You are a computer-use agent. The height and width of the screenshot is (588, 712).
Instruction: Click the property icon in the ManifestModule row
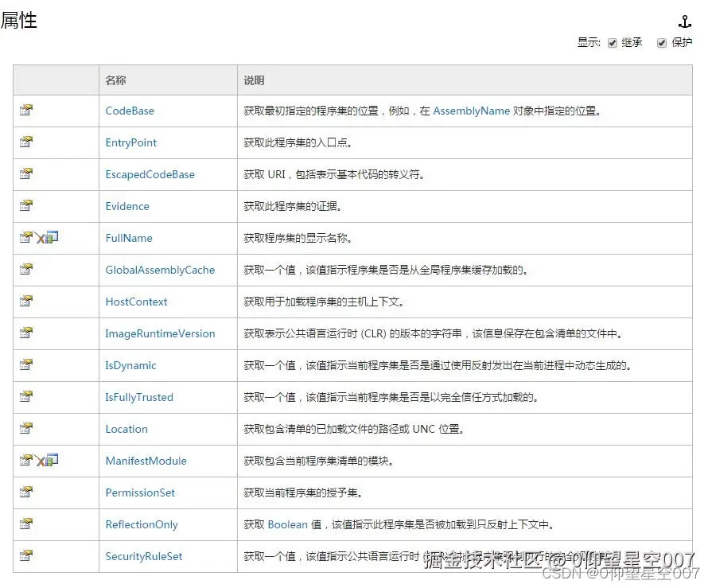[26, 460]
